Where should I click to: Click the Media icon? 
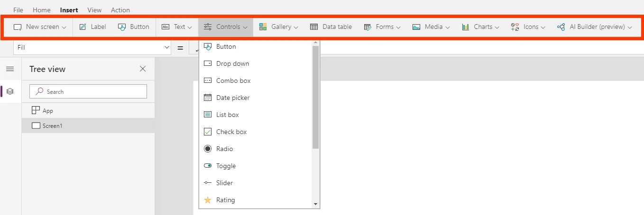[x=416, y=27]
